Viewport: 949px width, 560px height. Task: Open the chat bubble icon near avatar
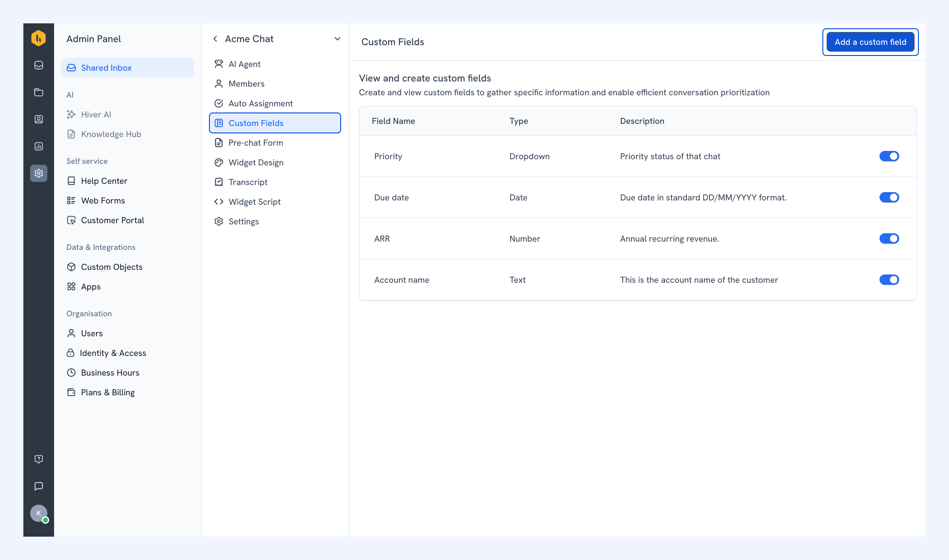pos(38,486)
